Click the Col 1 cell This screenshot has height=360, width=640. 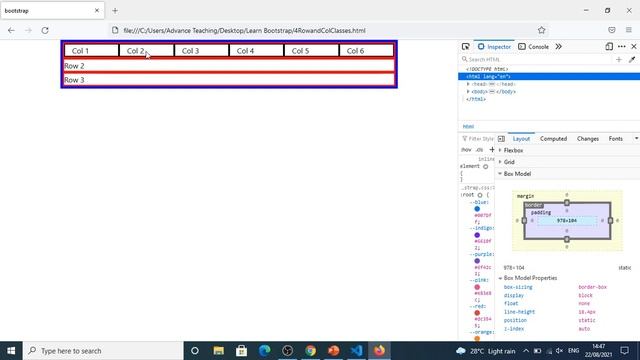pyautogui.click(x=91, y=51)
